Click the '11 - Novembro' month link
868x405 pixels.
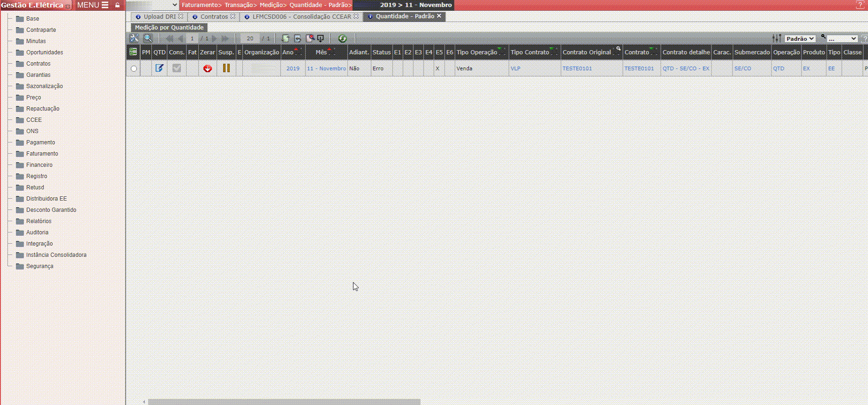point(326,68)
